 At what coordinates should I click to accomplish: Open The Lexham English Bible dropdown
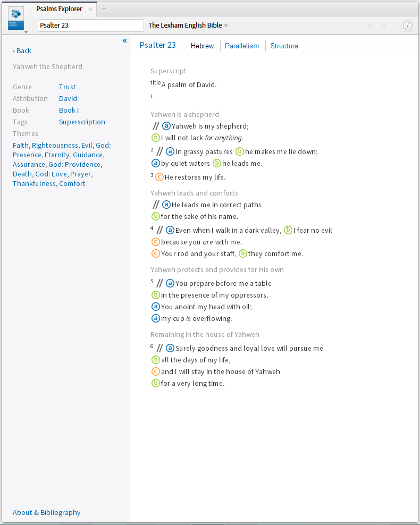pyautogui.click(x=188, y=26)
